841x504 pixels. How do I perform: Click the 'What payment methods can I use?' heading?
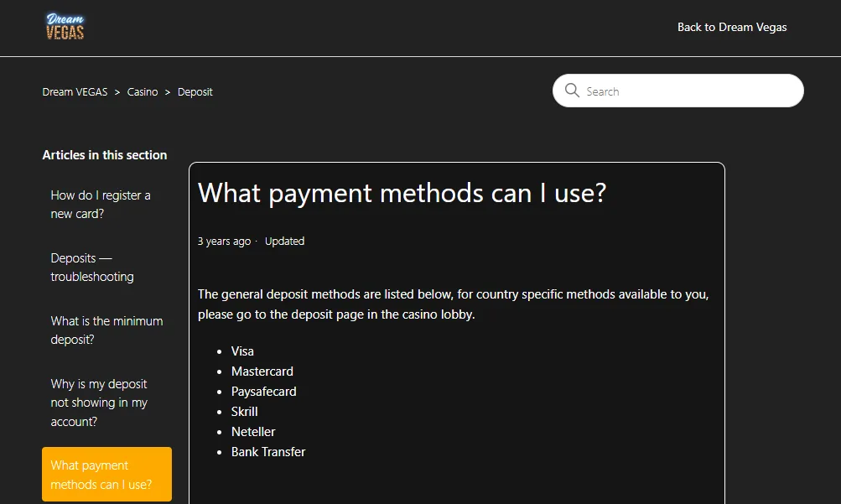pyautogui.click(x=402, y=193)
